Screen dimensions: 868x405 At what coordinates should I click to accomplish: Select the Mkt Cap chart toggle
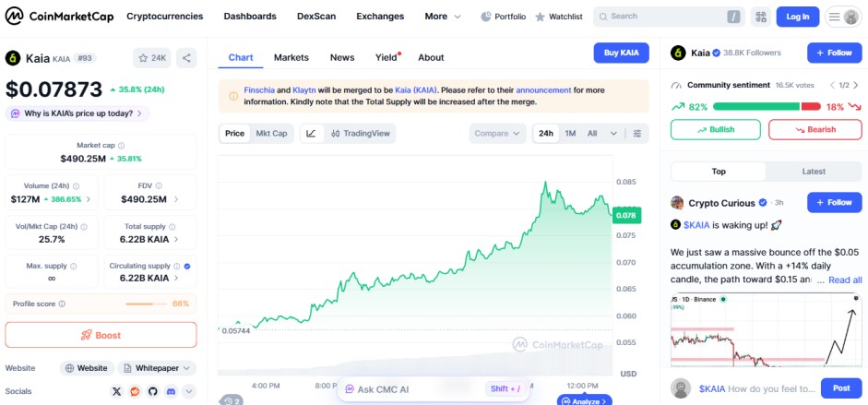click(x=271, y=134)
